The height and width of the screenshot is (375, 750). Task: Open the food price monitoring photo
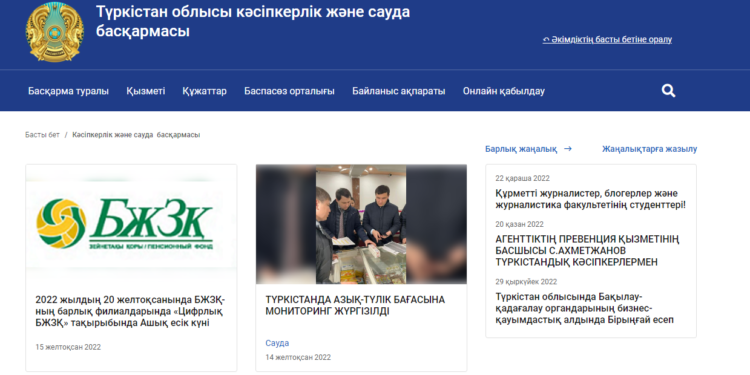pos(361,224)
